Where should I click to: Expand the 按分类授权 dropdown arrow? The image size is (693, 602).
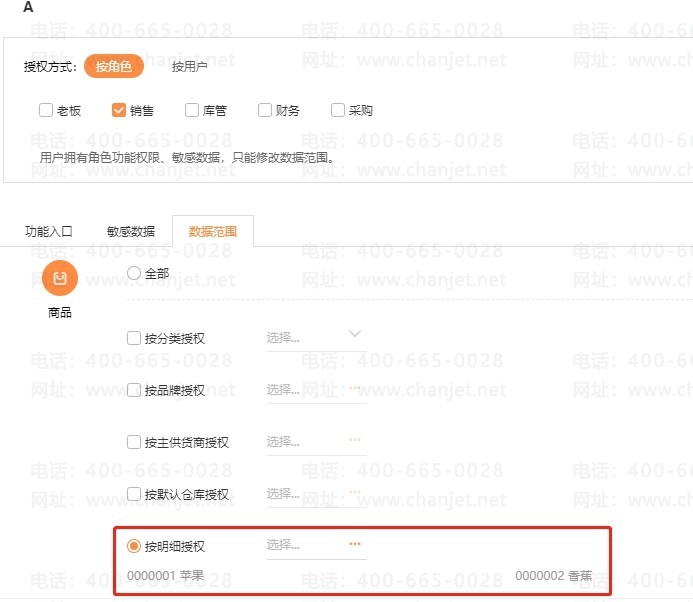coord(355,333)
